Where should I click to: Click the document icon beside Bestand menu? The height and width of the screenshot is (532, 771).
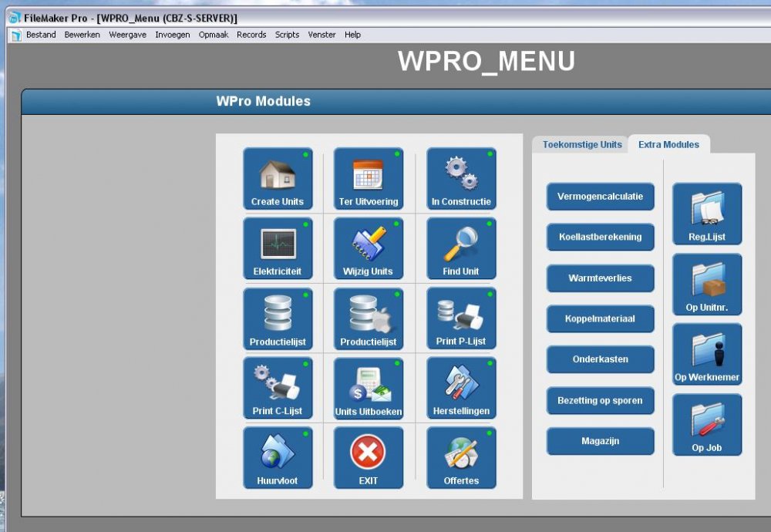pos(16,35)
